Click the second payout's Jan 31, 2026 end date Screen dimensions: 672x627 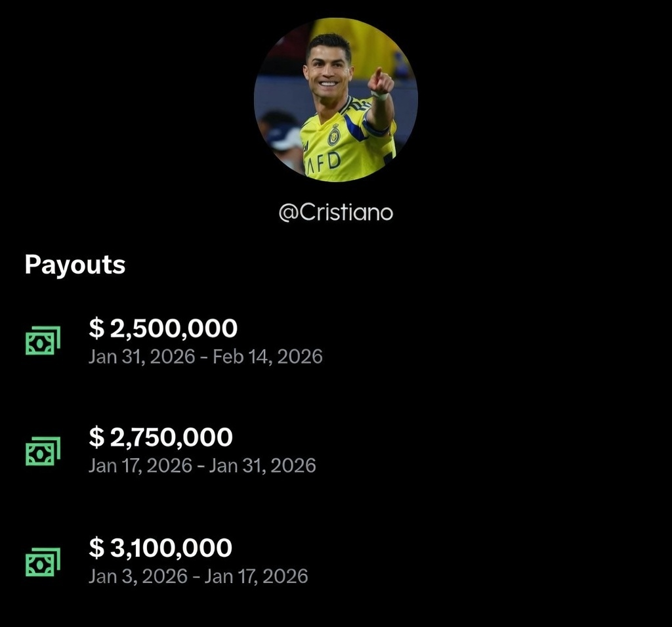tap(261, 465)
